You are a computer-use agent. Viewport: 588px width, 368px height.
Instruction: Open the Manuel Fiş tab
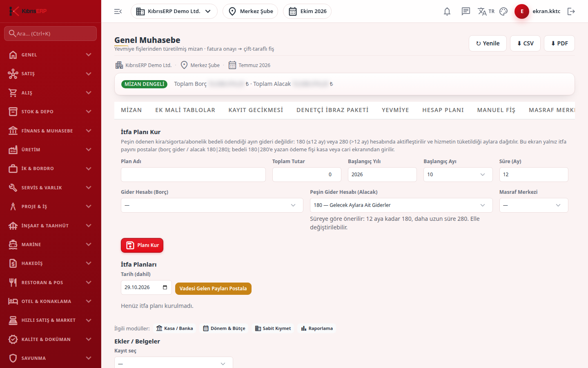coord(496,110)
